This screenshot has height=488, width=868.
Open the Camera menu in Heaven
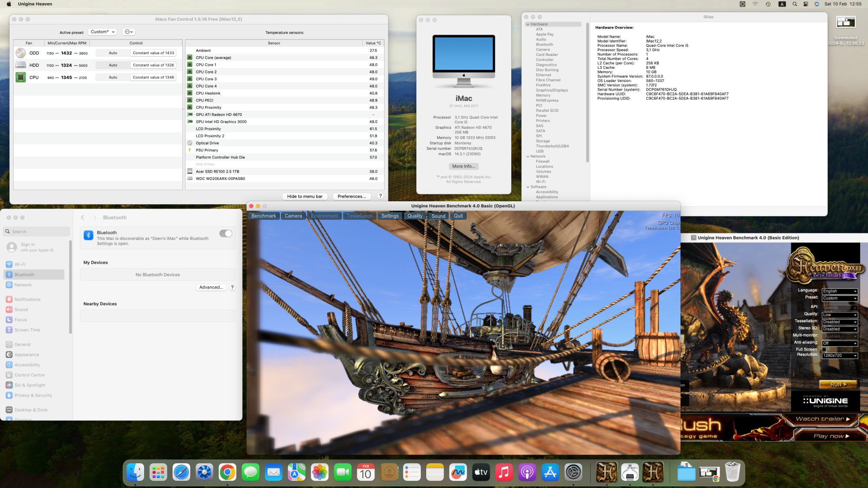[x=293, y=216]
